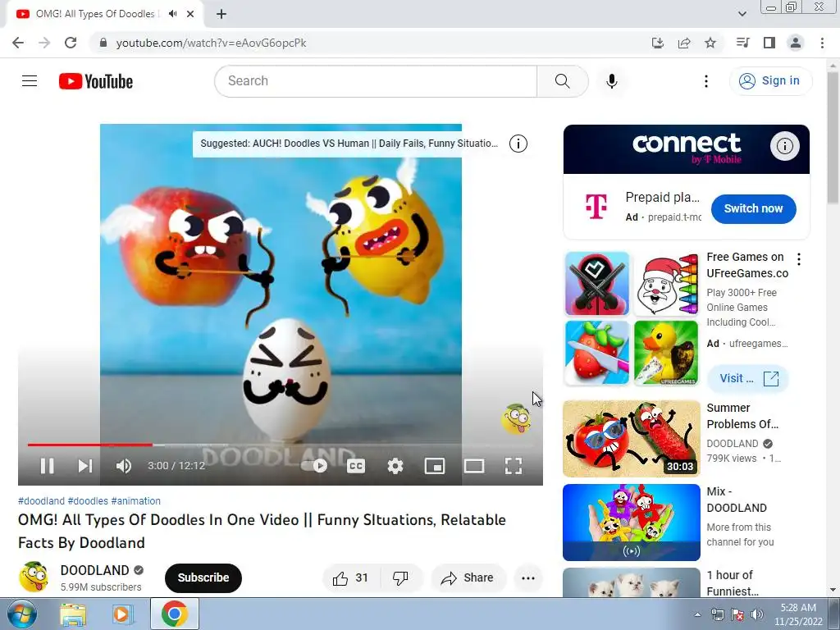Click the address bar URL
The image size is (840, 630).
point(211,43)
